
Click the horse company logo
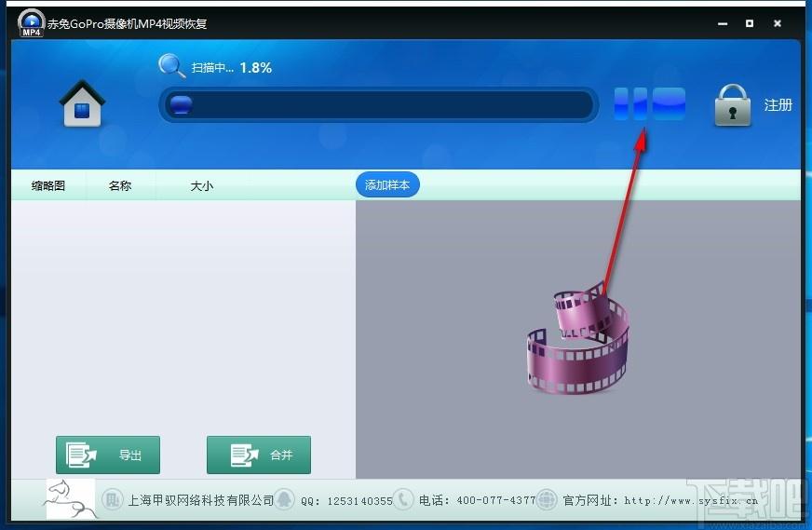71,499
